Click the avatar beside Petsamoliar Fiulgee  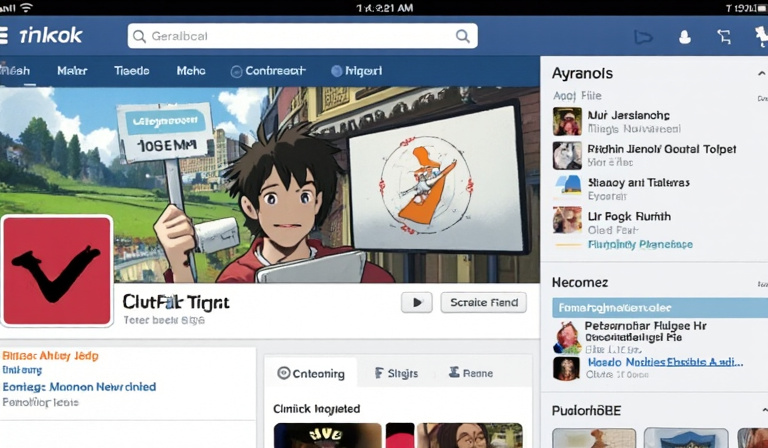[x=567, y=337]
